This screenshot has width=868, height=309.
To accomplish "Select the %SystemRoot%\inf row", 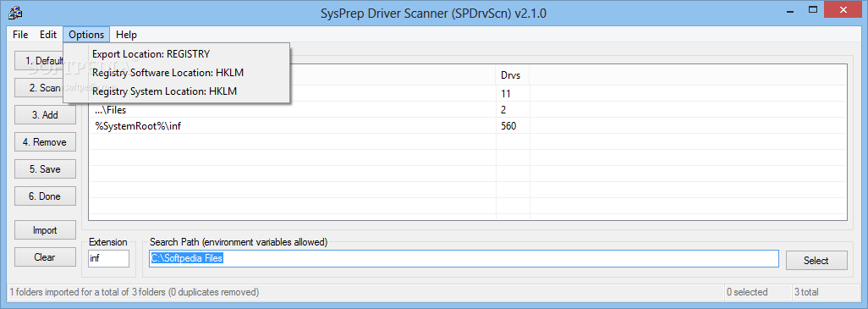I will (468, 125).
